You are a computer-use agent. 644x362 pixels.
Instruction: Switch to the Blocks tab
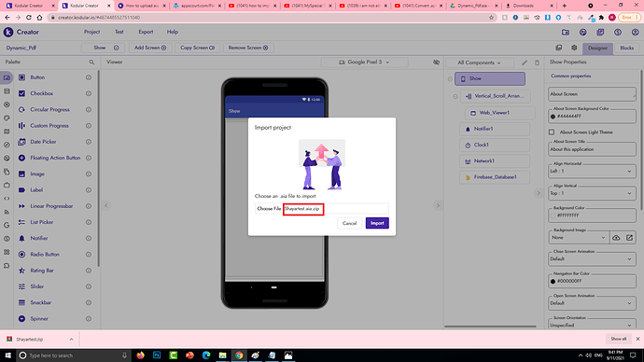point(627,48)
